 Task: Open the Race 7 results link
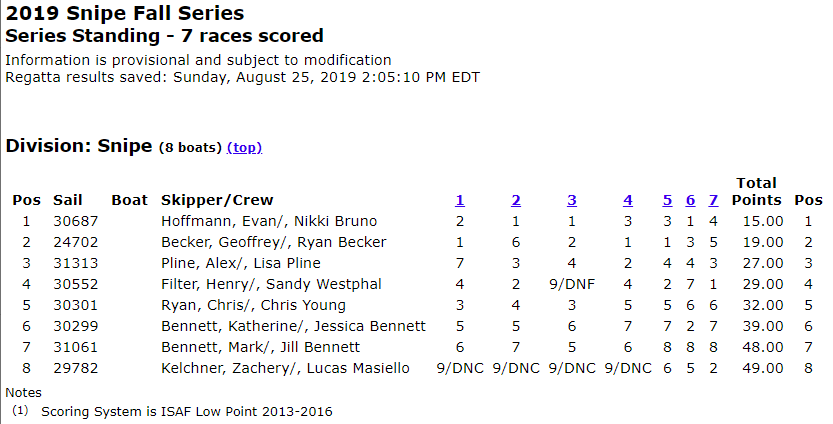click(x=713, y=200)
